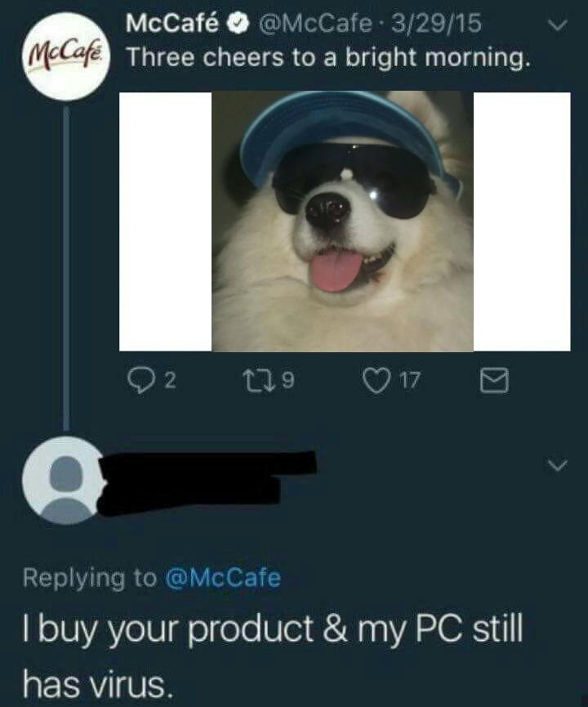Like the tweet with the heart icon
588x707 pixels.
coord(376,381)
